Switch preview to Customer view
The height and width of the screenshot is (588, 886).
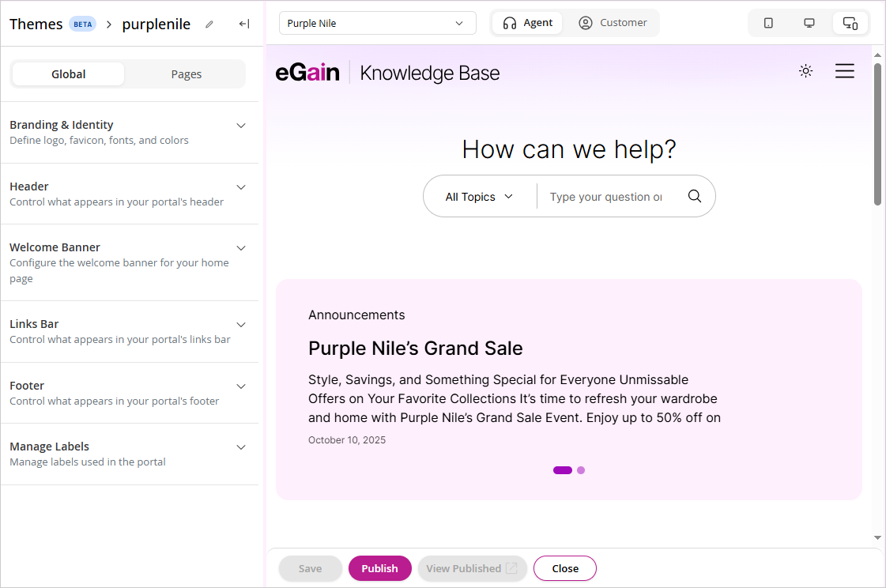pos(613,23)
